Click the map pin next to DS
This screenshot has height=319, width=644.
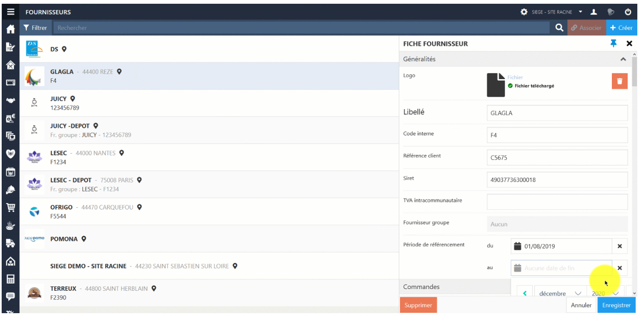click(64, 49)
